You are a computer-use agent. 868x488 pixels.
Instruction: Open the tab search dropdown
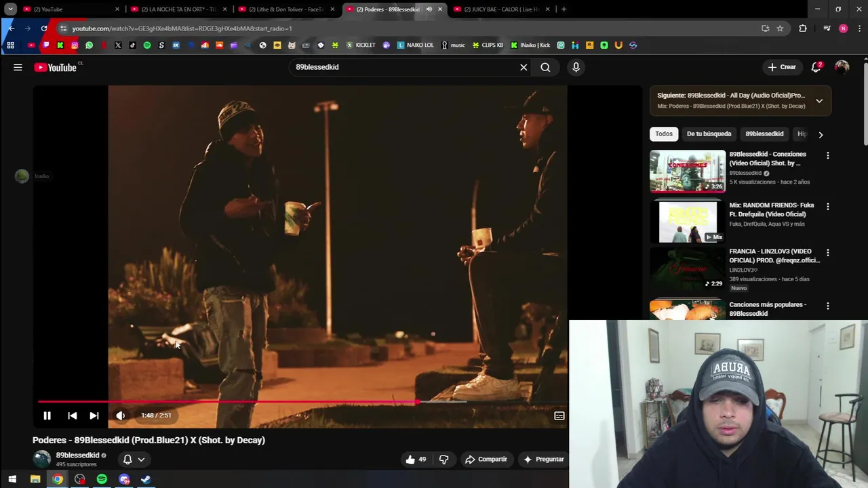[x=10, y=9]
